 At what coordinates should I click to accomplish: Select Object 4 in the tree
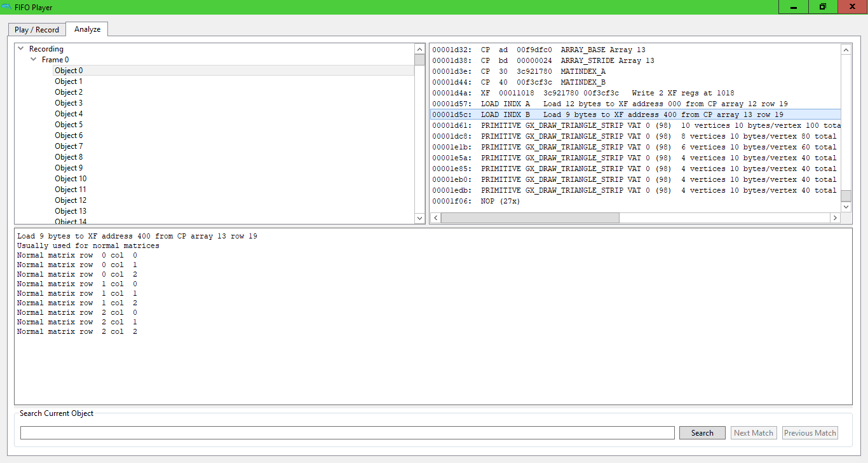click(69, 114)
